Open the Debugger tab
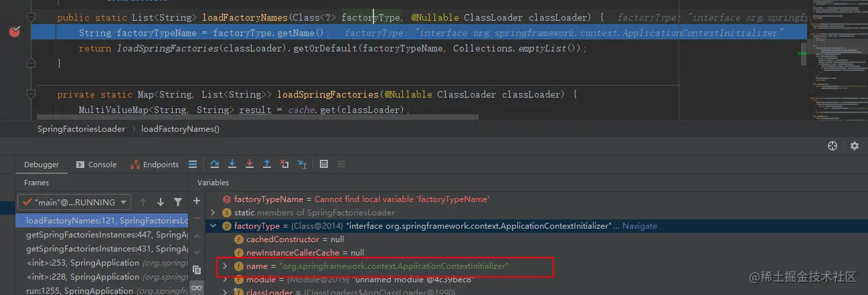Screen dimensions: 868x295 click(41, 165)
